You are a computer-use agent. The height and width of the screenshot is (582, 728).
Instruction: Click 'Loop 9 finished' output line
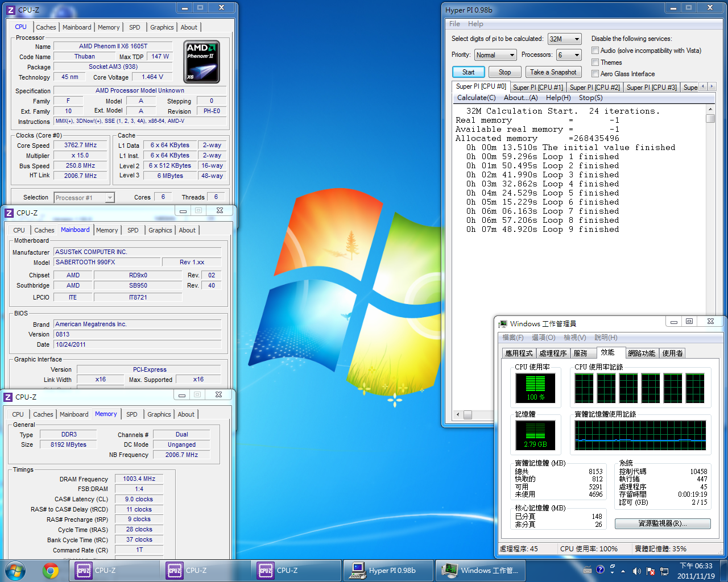543,230
